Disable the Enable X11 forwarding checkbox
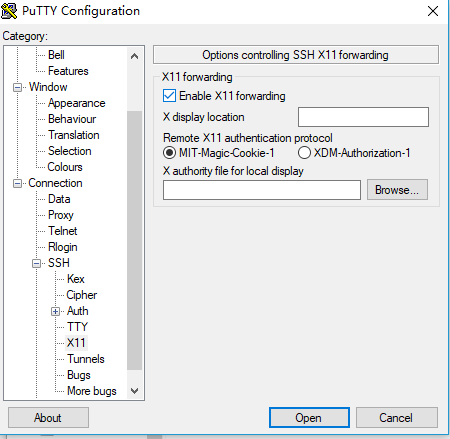Screen dimensions: 450x439 [169, 96]
